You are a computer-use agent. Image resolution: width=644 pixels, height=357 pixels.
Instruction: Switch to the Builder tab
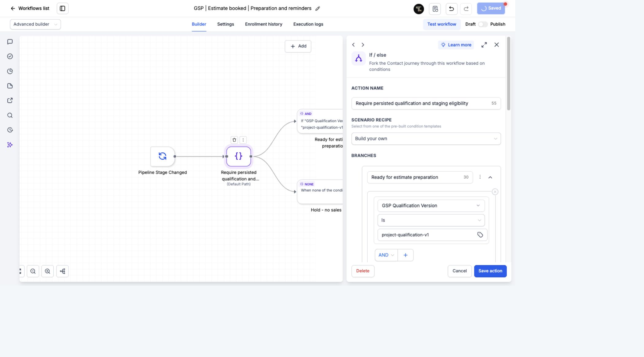199,24
